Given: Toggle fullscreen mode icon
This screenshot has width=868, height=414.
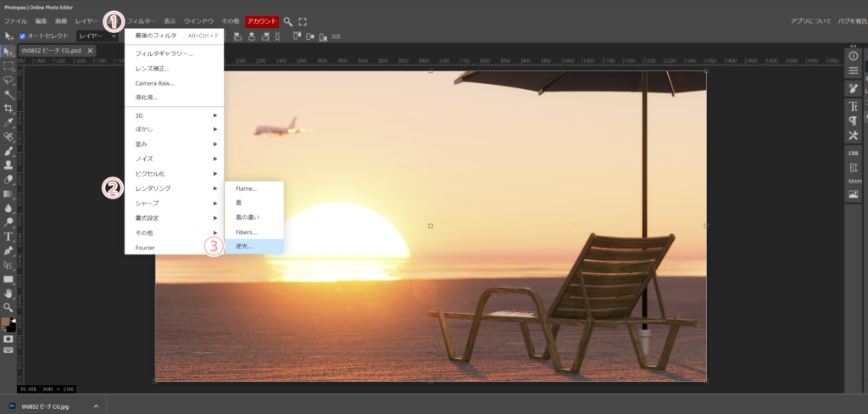Looking at the screenshot, I should [303, 20].
